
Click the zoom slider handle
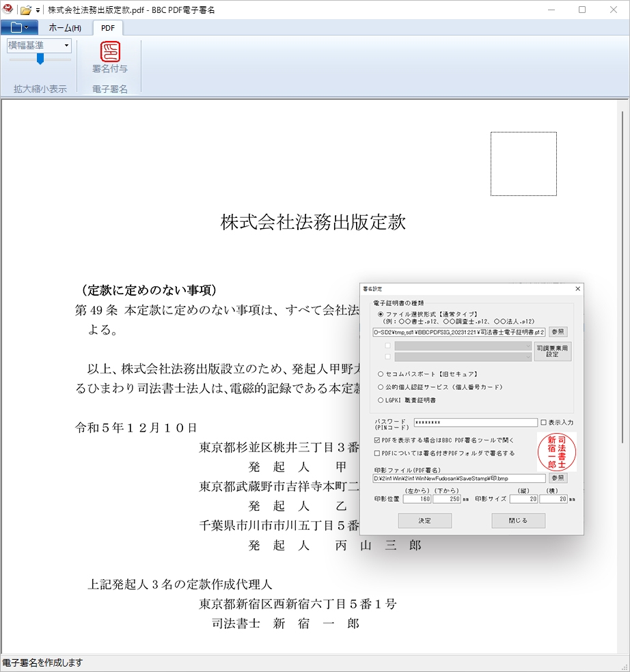click(40, 59)
